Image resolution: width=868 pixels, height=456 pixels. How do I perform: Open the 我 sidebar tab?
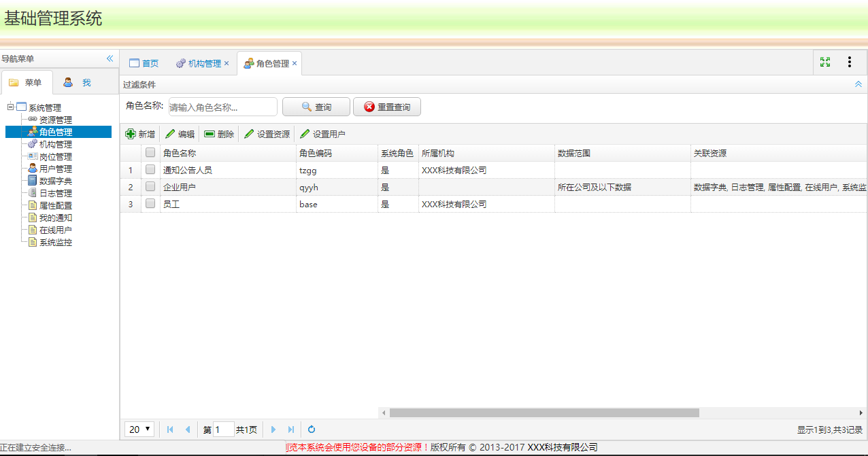77,82
